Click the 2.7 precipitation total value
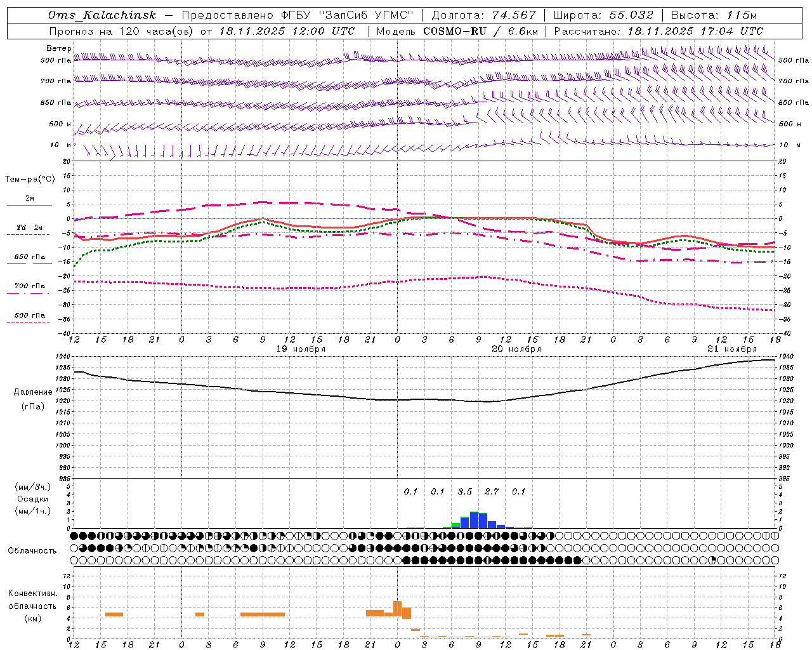 tap(492, 491)
